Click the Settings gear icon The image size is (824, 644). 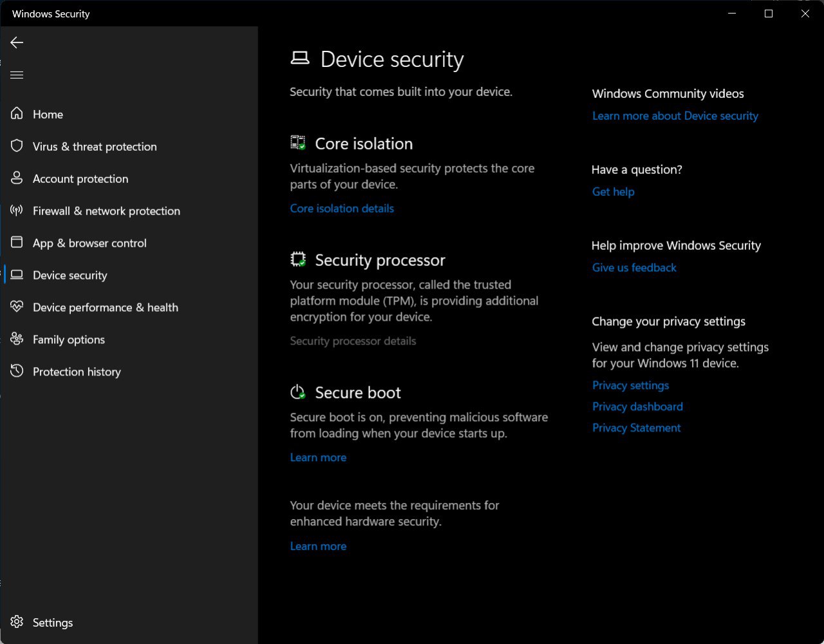click(x=17, y=622)
